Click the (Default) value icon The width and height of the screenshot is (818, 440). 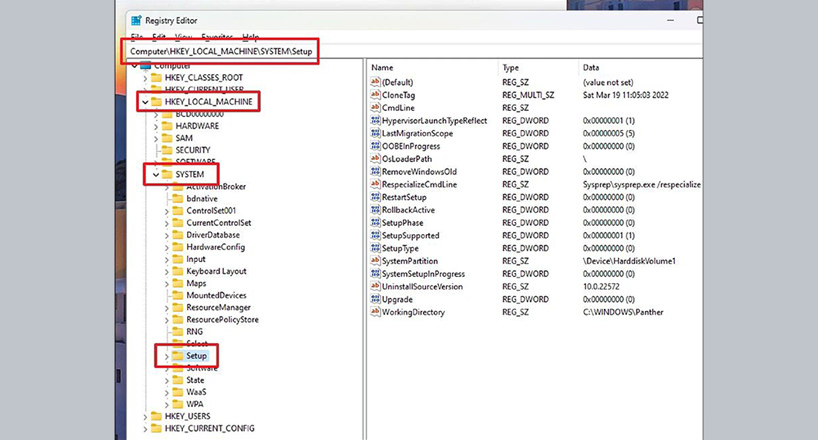pos(375,82)
